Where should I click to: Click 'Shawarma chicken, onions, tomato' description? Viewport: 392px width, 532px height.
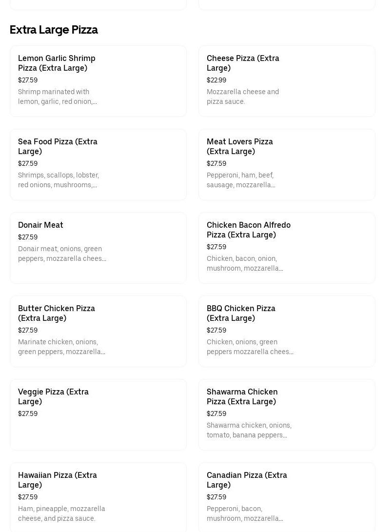pos(249,430)
